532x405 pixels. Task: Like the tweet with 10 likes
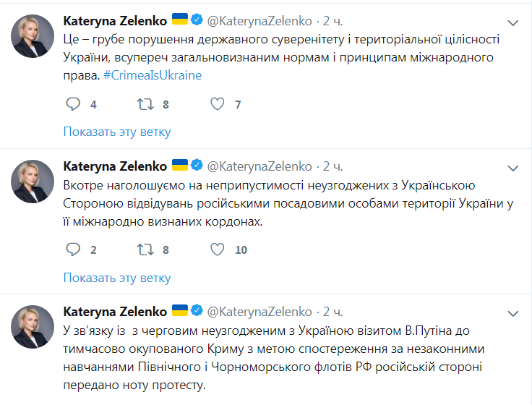point(217,250)
